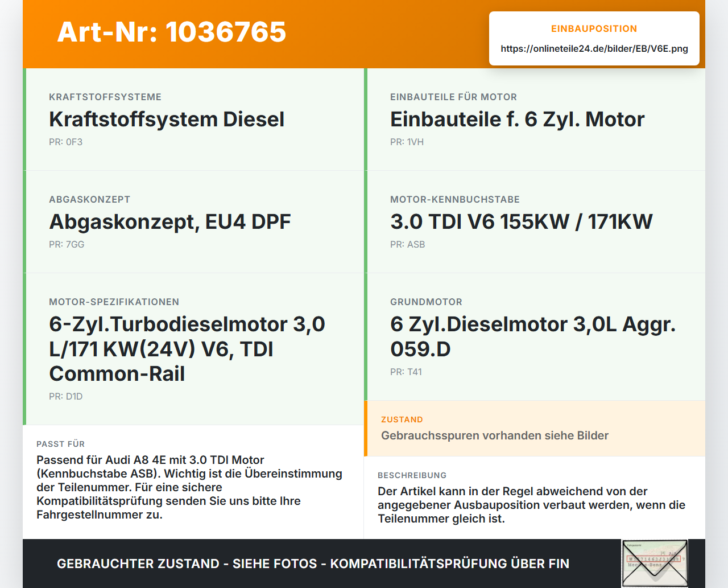This screenshot has width=728, height=588.
Task: Select the PR: T41 code
Action: [406, 372]
